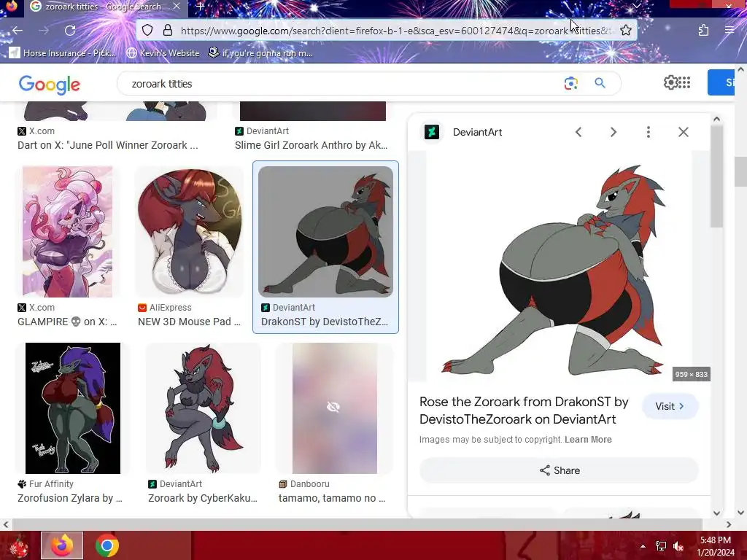The width and height of the screenshot is (747, 560).
Task: Open the Firefox hamburger application menu
Action: point(729,31)
